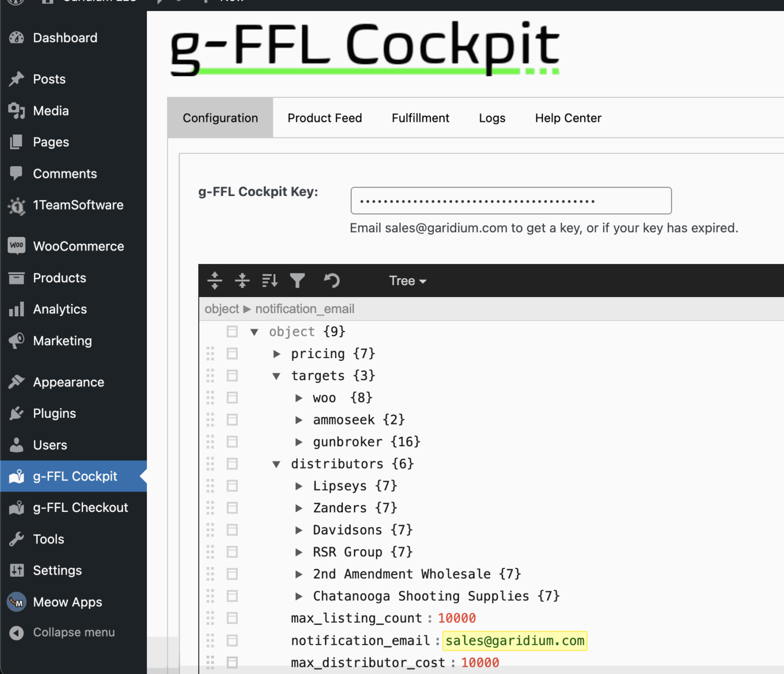Click notification_email in the breadcrumb path
Screen dimensions: 784x674
[x=305, y=309]
